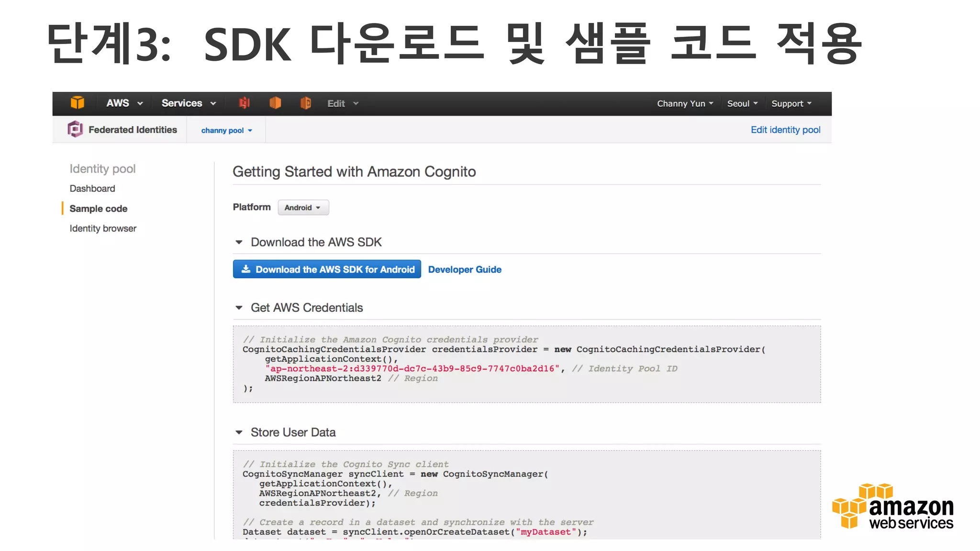Click the Identity Pool ID string in code
Screen dimensions: 980x551
[412, 369]
